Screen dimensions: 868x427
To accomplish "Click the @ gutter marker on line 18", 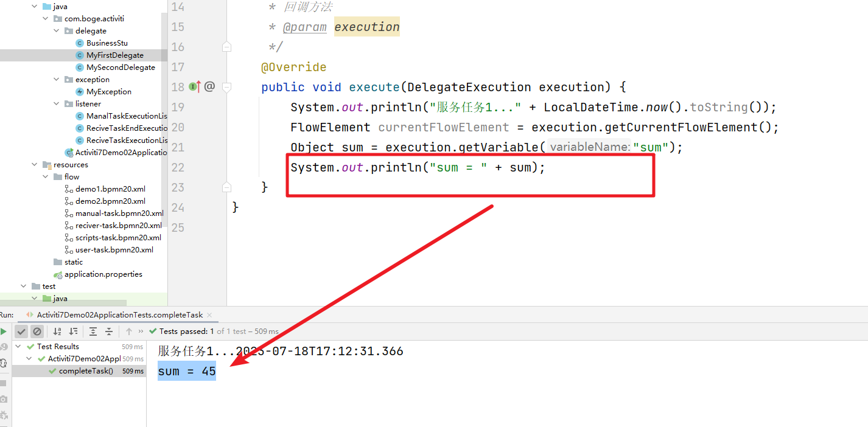I will [209, 86].
